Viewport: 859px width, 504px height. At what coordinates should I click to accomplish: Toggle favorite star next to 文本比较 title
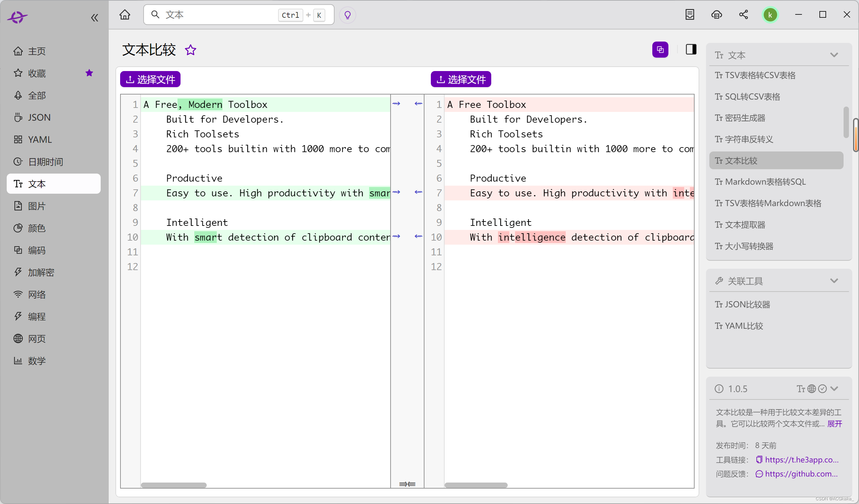tap(191, 50)
